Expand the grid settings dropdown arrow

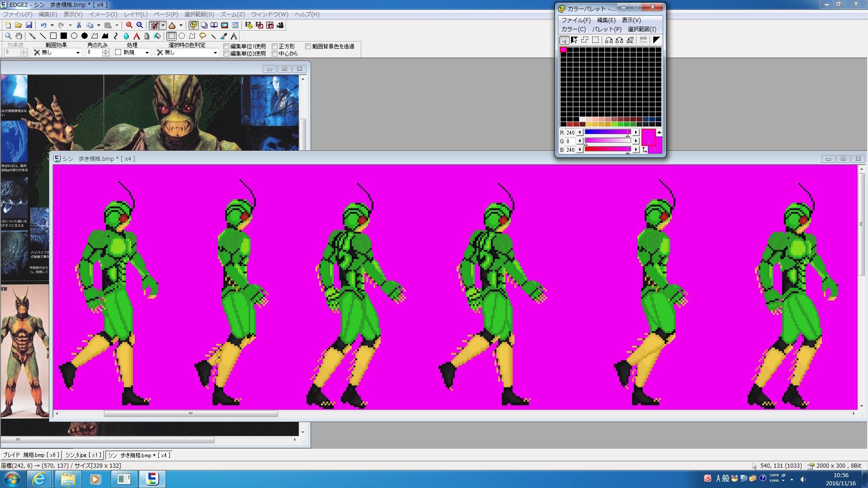point(163,25)
